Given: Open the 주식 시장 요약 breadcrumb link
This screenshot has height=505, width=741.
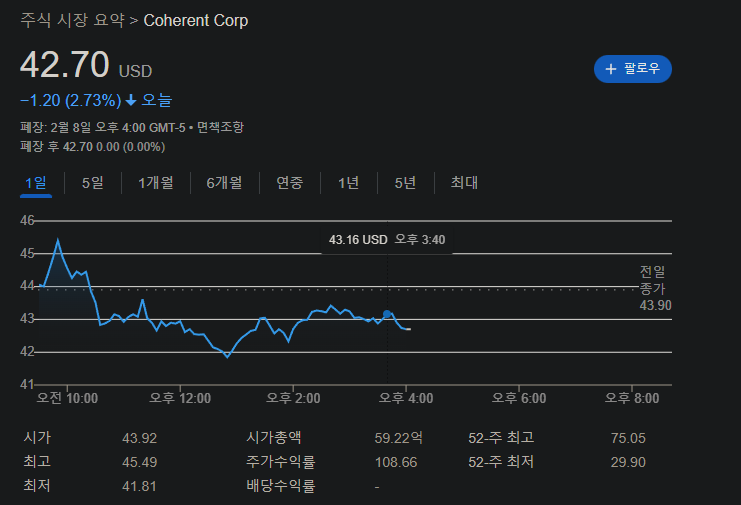Looking at the screenshot, I should pos(72,20).
